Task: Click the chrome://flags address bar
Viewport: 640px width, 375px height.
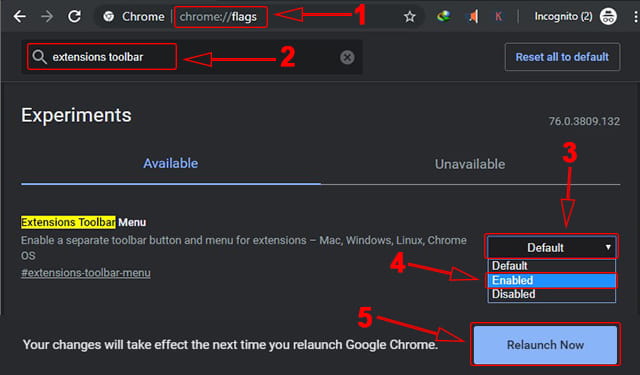Action: [218, 17]
